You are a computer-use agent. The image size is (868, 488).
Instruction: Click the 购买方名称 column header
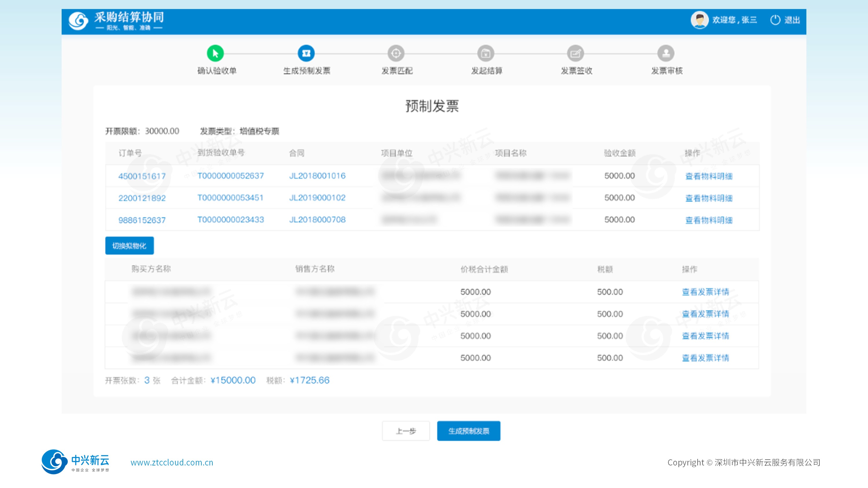(151, 269)
